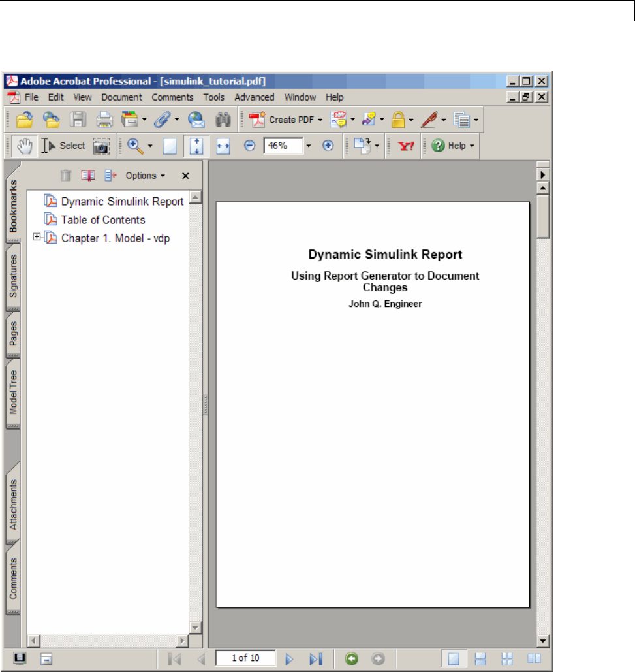
Task: Open the File menu
Action: [x=31, y=97]
